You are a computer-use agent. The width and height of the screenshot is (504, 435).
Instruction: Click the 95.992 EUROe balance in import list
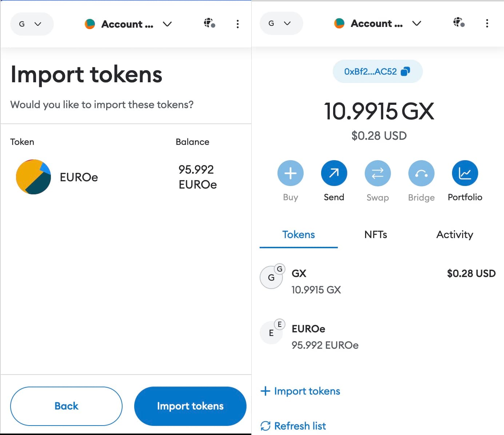click(197, 177)
